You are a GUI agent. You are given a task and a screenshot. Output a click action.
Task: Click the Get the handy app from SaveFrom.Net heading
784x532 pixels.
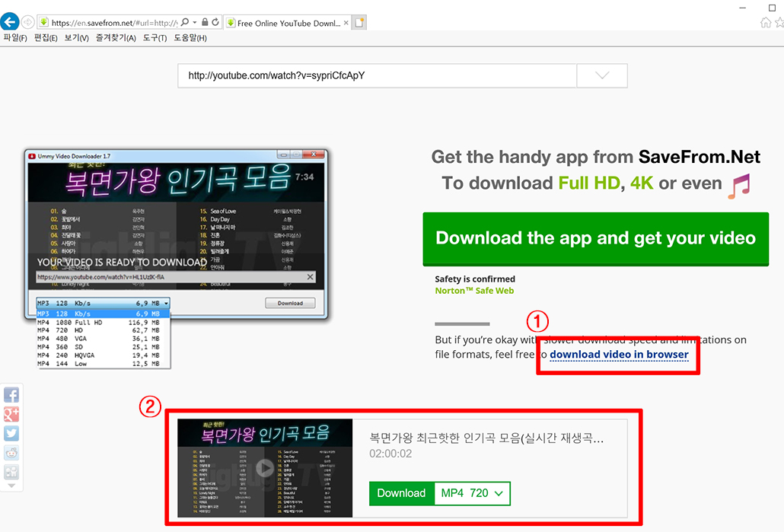pyautogui.click(x=595, y=157)
